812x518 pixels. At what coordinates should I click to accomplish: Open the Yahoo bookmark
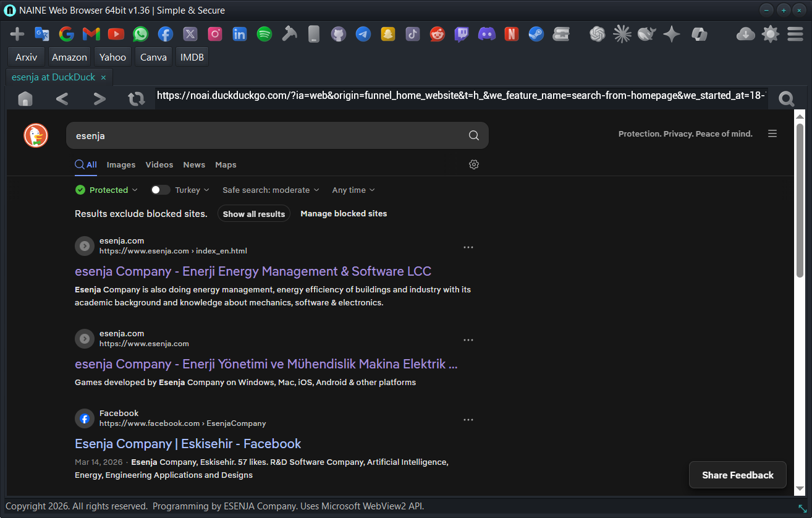(112, 57)
